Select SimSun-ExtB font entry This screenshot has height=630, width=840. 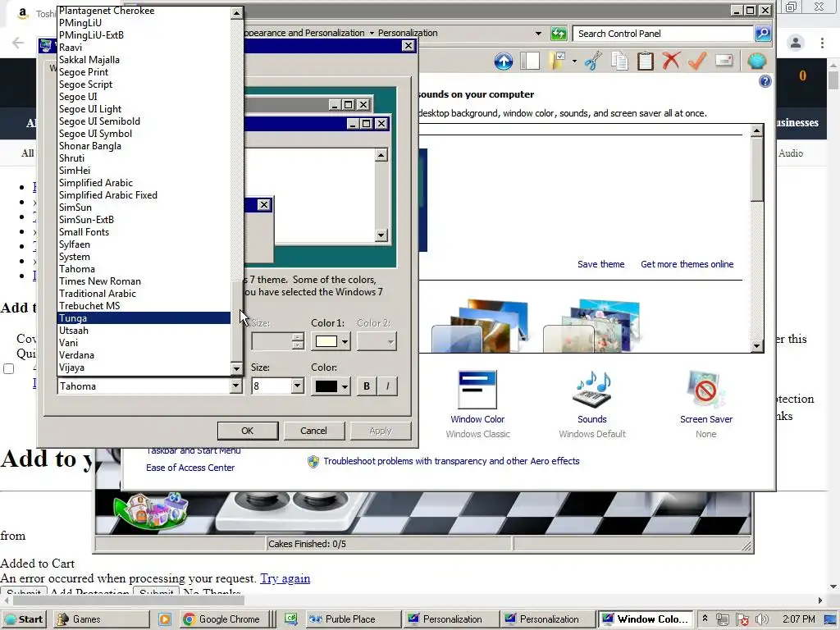[x=144, y=220]
